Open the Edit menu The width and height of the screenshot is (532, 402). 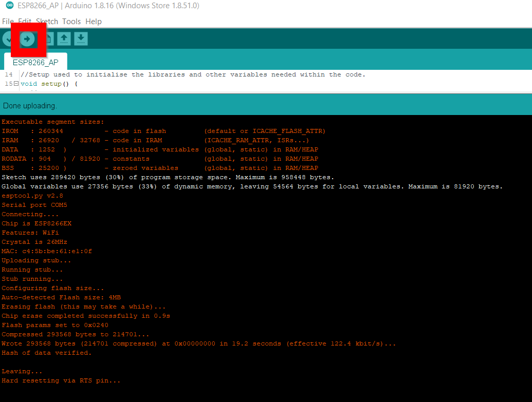(25, 22)
